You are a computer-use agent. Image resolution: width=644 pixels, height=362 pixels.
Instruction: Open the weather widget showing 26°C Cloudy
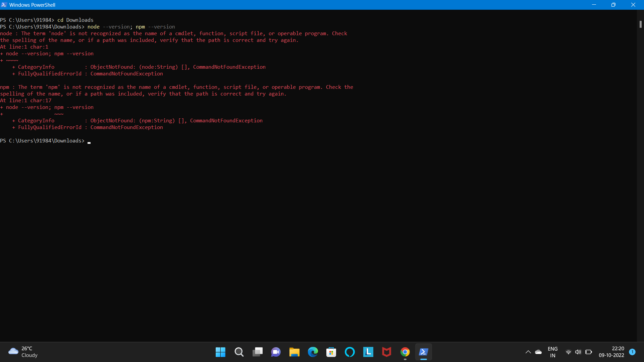(23, 352)
